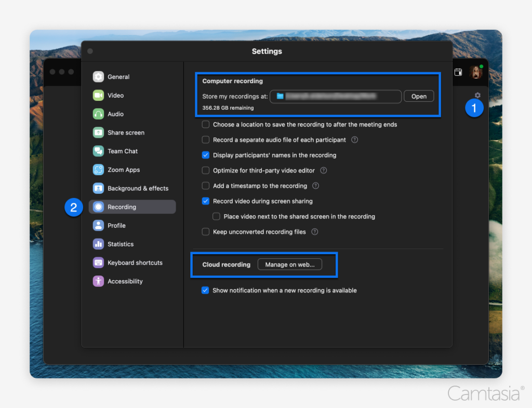The height and width of the screenshot is (408, 532).
Task: Select the Profile settings tab
Action: tap(132, 226)
